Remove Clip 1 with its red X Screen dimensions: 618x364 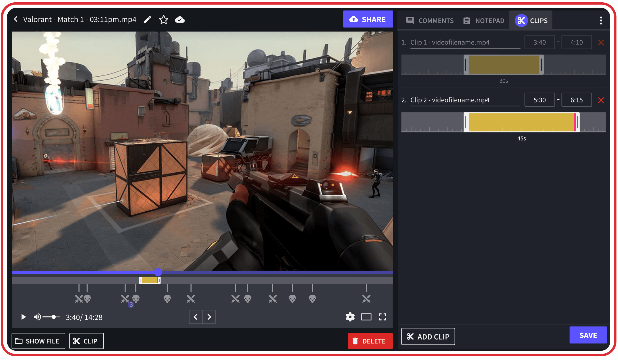pyautogui.click(x=601, y=42)
